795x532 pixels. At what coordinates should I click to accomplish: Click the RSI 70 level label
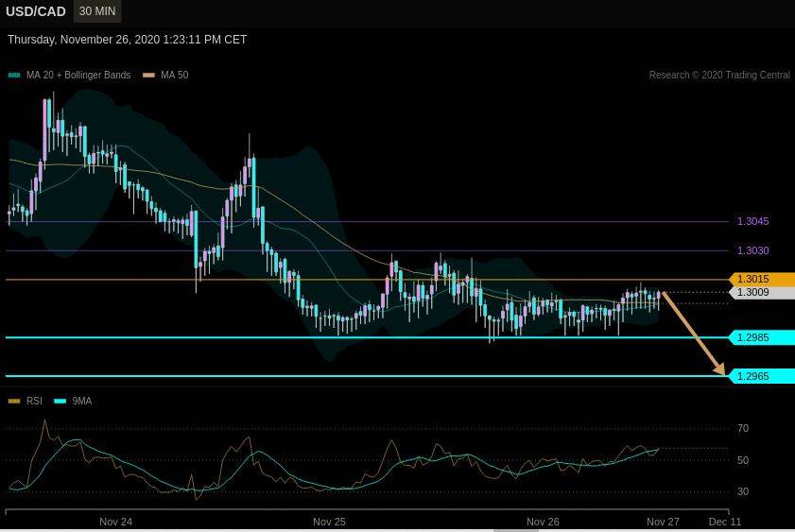pyautogui.click(x=743, y=429)
